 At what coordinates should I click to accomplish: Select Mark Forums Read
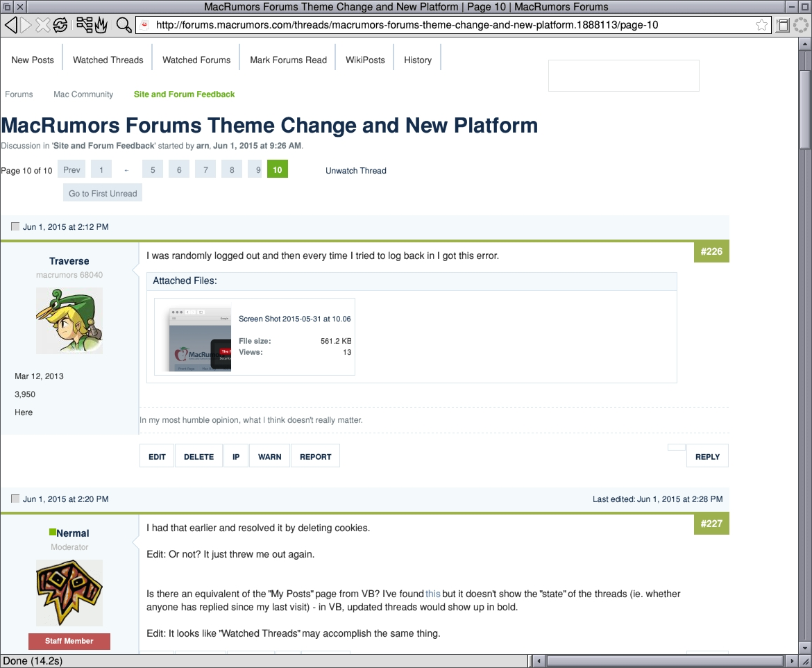tap(289, 60)
